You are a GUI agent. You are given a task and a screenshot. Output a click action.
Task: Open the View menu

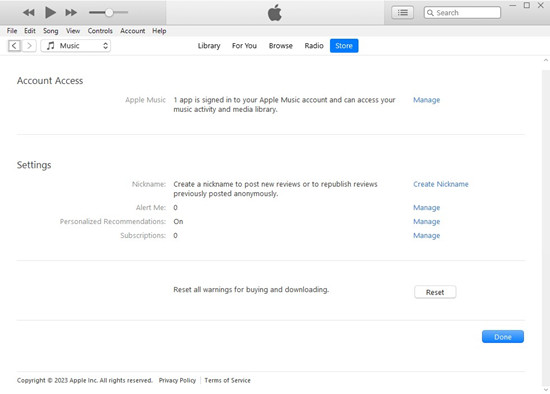pos(73,31)
